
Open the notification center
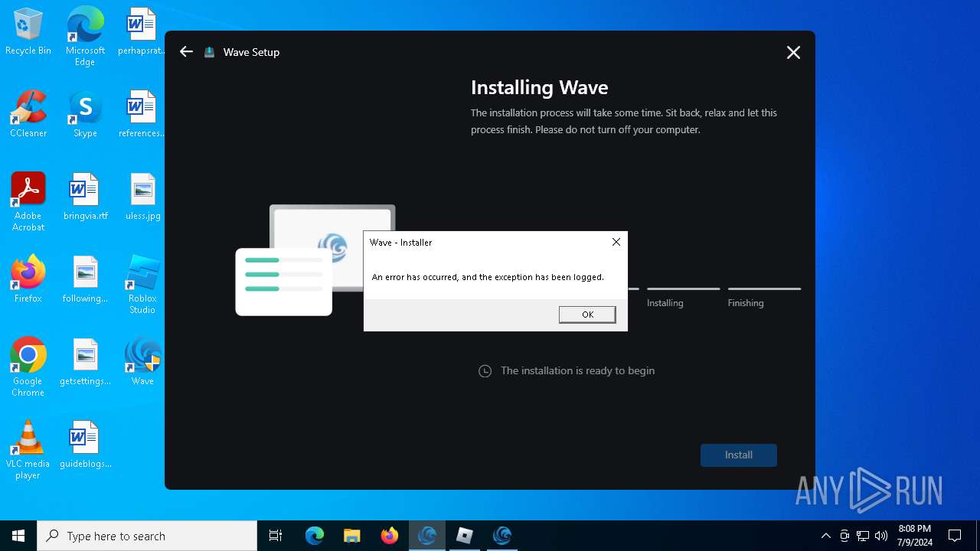tap(955, 536)
